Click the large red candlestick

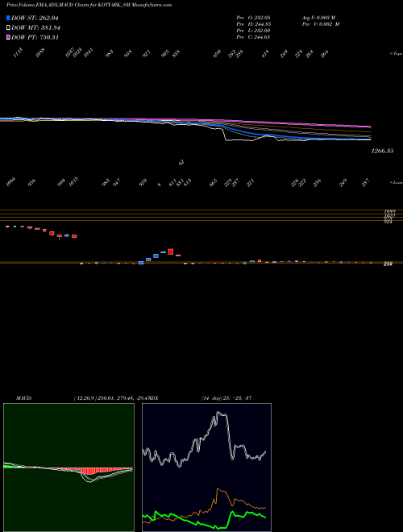(x=171, y=251)
